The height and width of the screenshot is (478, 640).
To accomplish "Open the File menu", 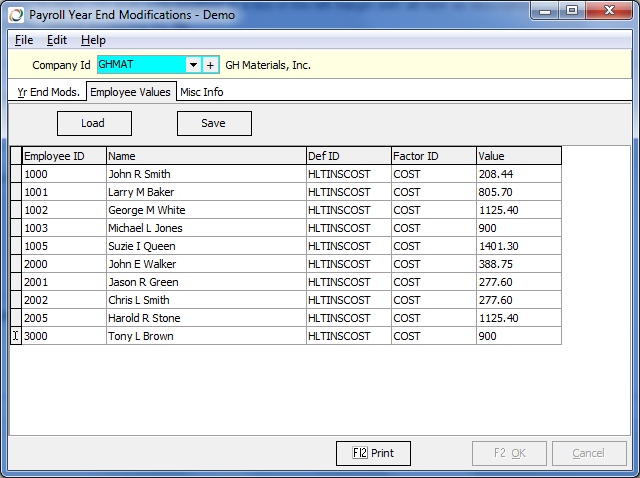I will pyautogui.click(x=24, y=40).
